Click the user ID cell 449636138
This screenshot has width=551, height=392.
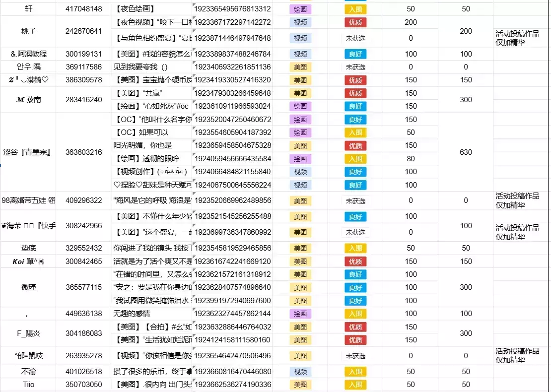[x=83, y=314]
